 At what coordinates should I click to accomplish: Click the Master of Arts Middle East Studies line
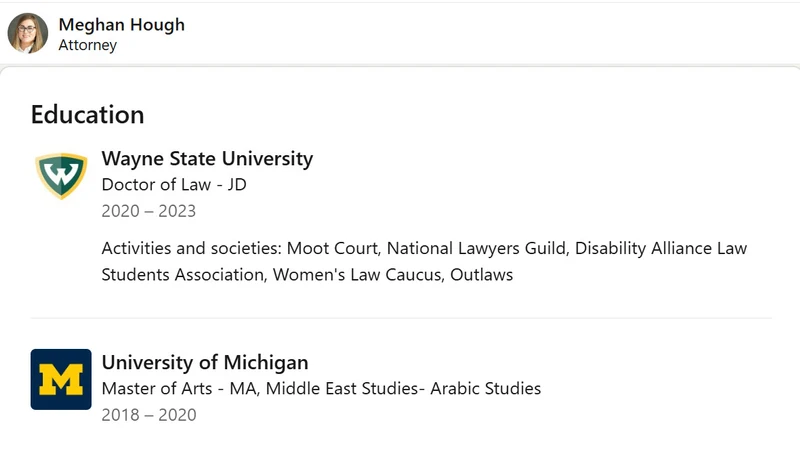tap(321, 388)
